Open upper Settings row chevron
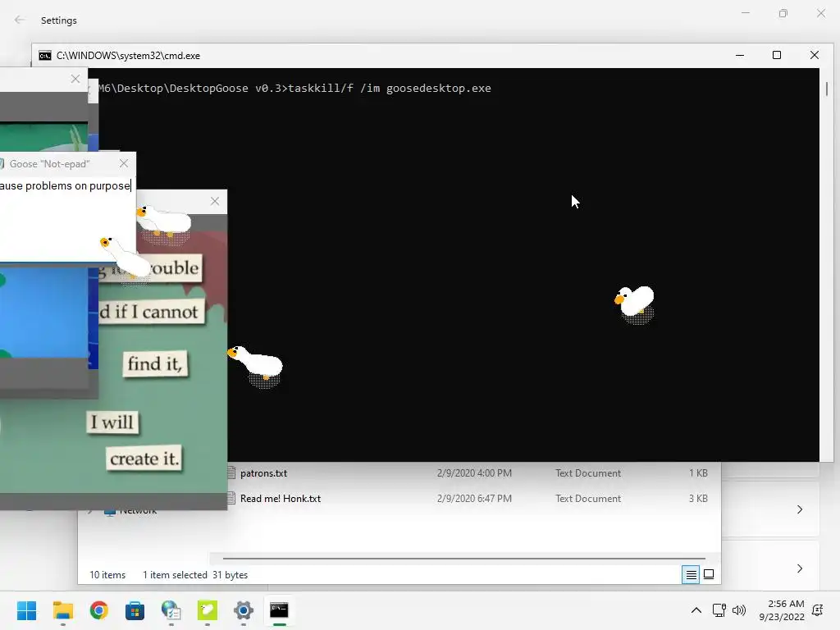The height and width of the screenshot is (630, 840). (799, 509)
